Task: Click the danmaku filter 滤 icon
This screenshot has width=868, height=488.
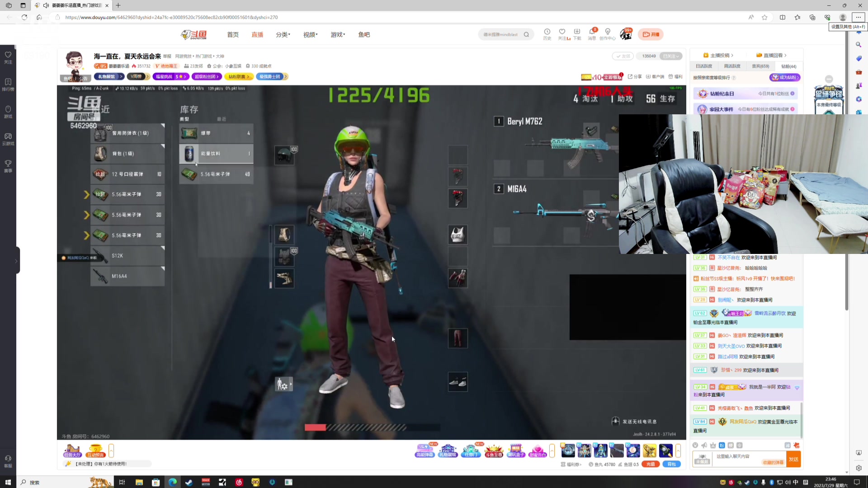Action: pos(788,445)
